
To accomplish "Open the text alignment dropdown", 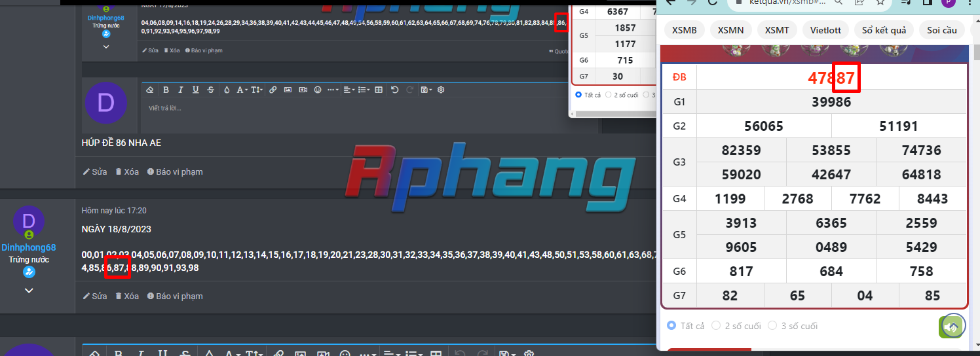I will (349, 90).
